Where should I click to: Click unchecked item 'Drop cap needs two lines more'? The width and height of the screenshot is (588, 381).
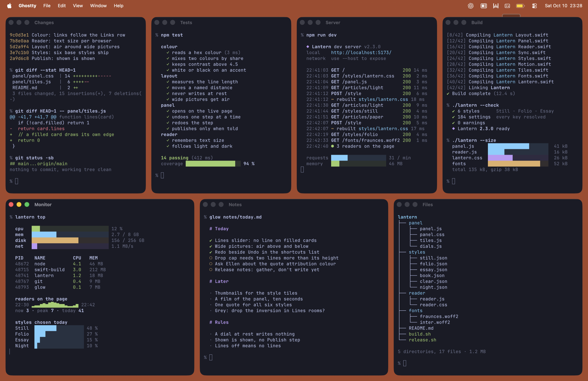[x=274, y=258]
